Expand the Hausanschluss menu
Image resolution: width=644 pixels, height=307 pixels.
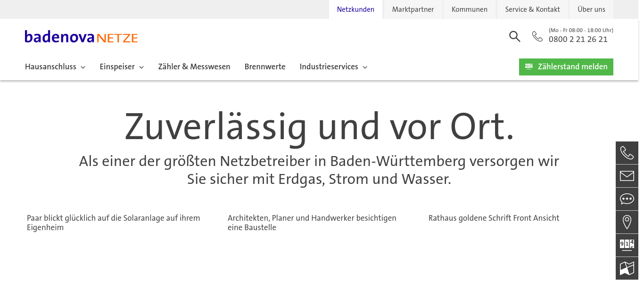[x=55, y=67]
